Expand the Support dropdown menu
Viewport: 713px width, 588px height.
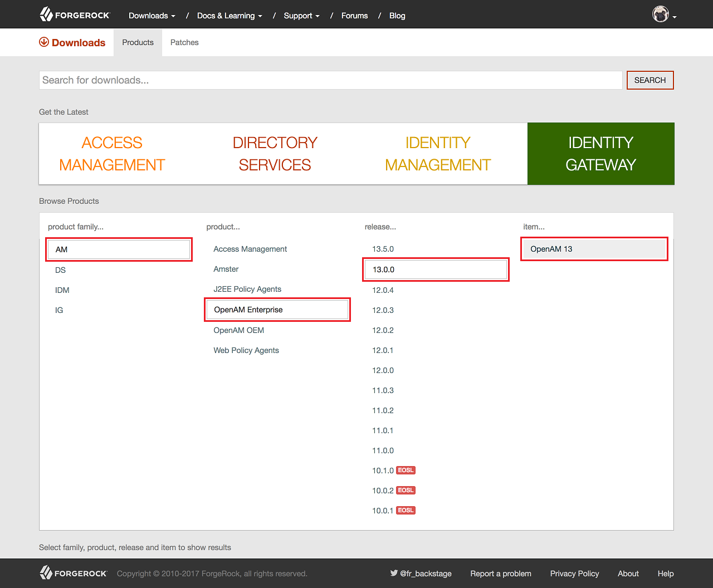[x=302, y=16]
